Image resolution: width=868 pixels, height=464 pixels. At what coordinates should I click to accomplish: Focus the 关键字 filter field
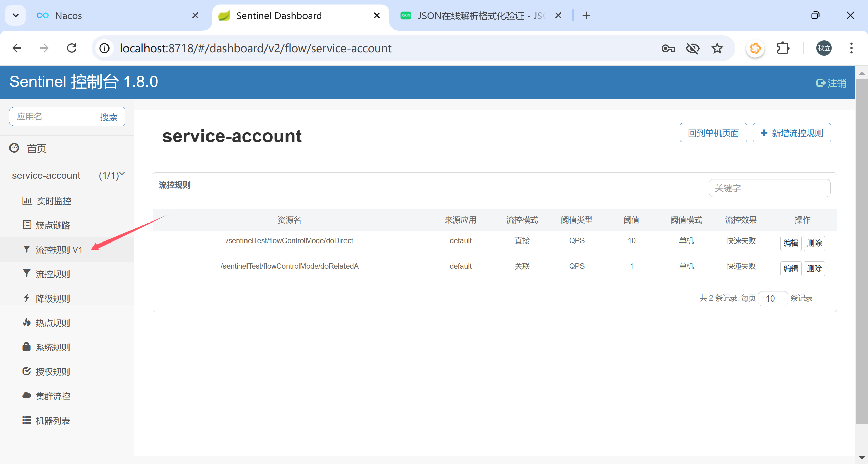[x=769, y=188]
